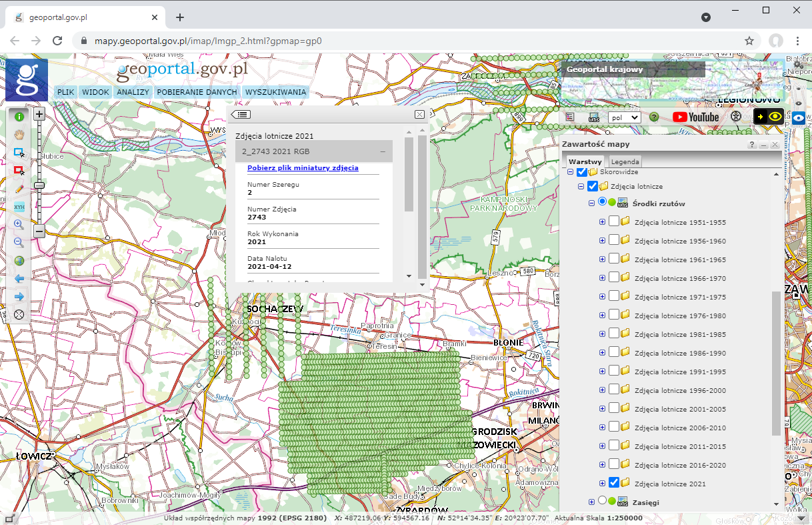Open the XYH coordinates tool
The image size is (812, 525).
point(19,207)
